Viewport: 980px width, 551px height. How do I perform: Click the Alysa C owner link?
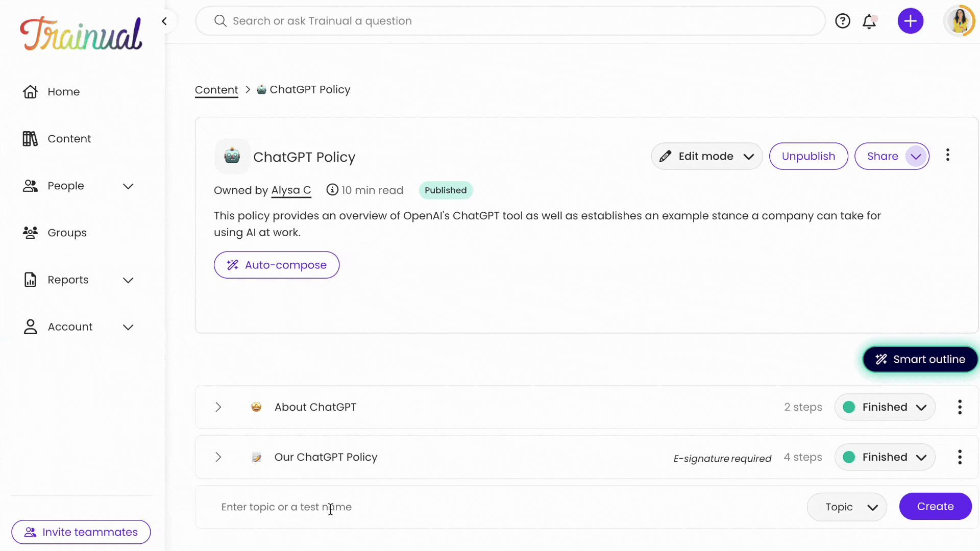pos(291,190)
